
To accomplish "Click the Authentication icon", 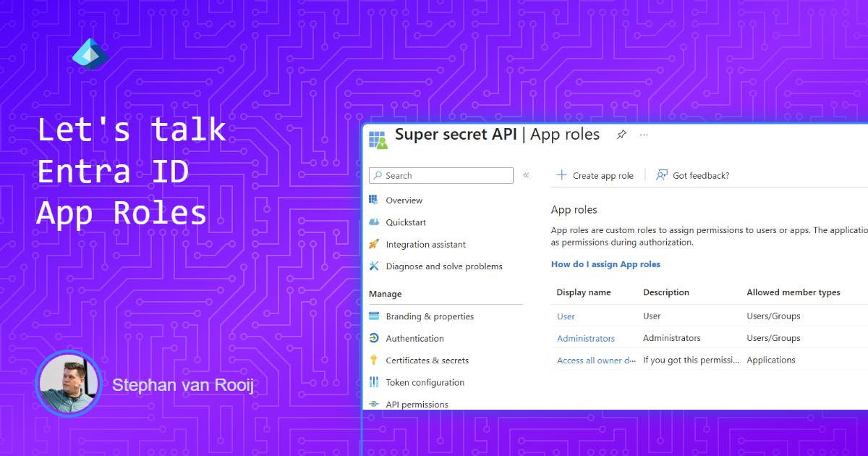I will click(374, 338).
